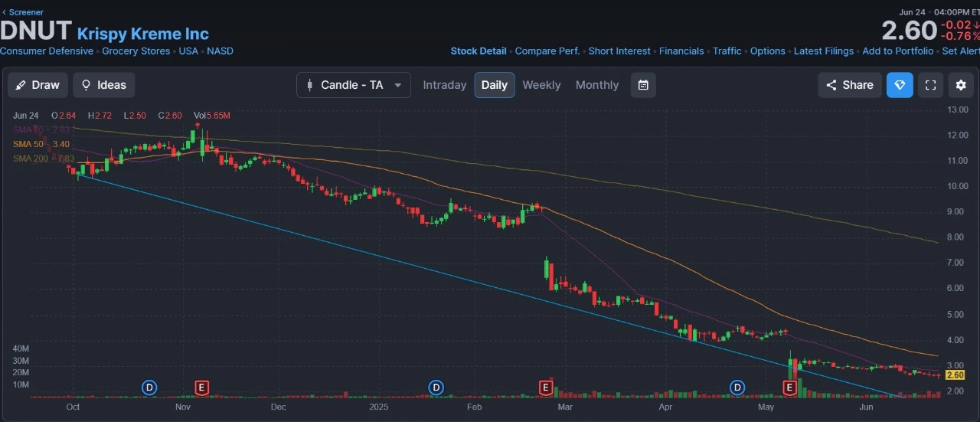This screenshot has height=422, width=980.
Task: Open the Grocery Stores industry link
Action: [x=136, y=51]
